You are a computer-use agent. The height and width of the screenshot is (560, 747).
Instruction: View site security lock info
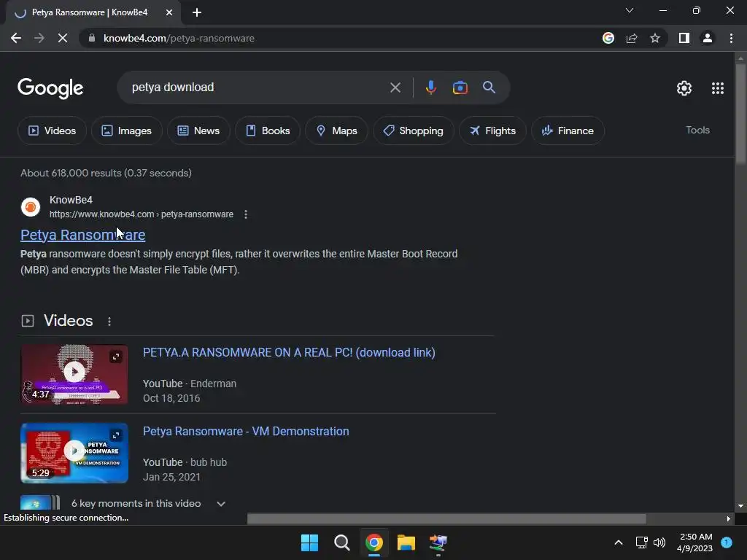(92, 38)
